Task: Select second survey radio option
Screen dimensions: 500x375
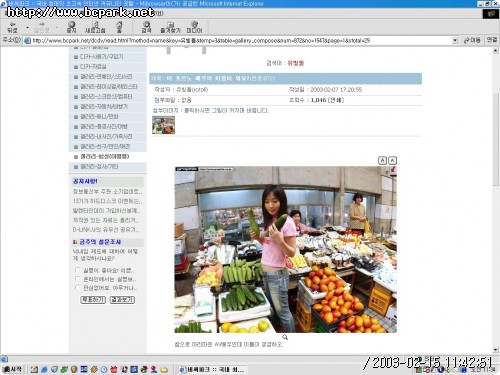Action: (x=77, y=279)
